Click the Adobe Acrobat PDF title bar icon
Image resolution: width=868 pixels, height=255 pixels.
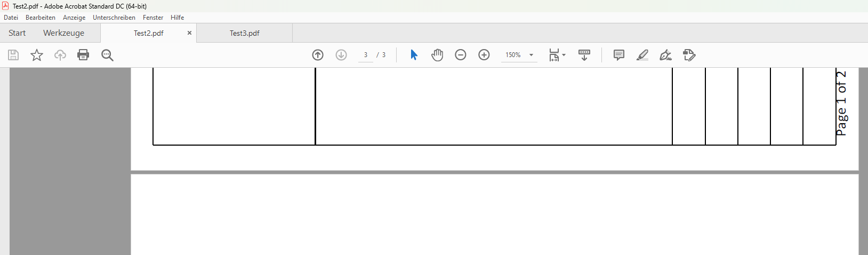6,6
